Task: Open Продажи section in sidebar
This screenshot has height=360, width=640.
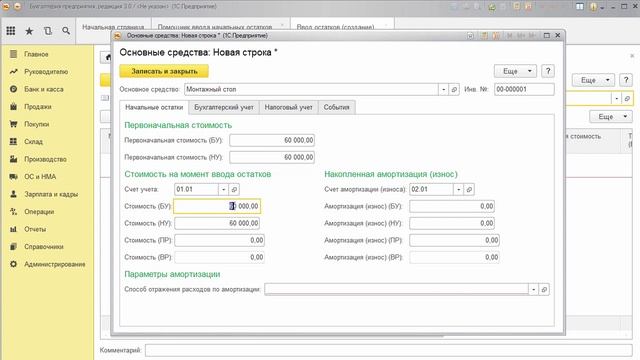Action: tap(38, 107)
